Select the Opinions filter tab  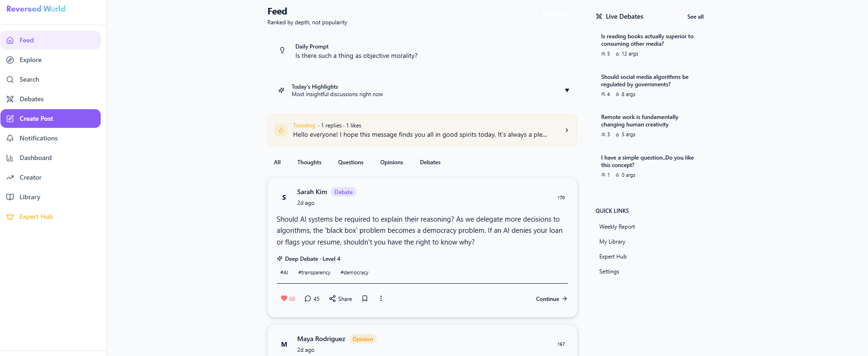(x=391, y=162)
